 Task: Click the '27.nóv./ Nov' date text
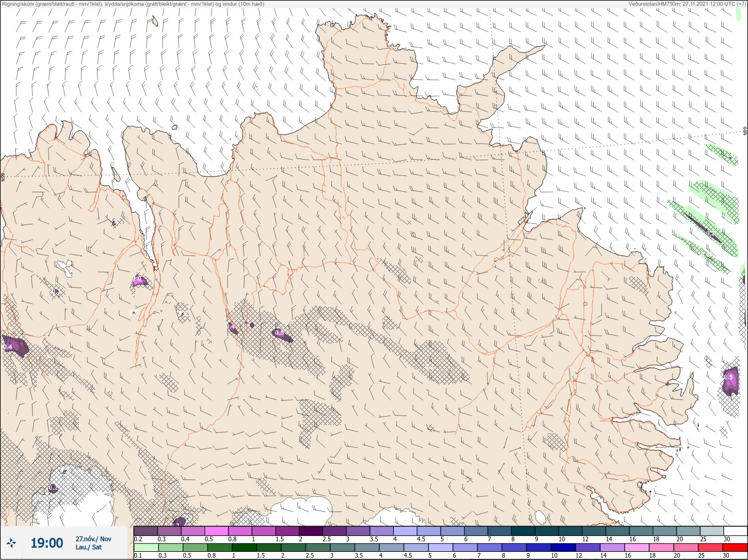coord(93,539)
